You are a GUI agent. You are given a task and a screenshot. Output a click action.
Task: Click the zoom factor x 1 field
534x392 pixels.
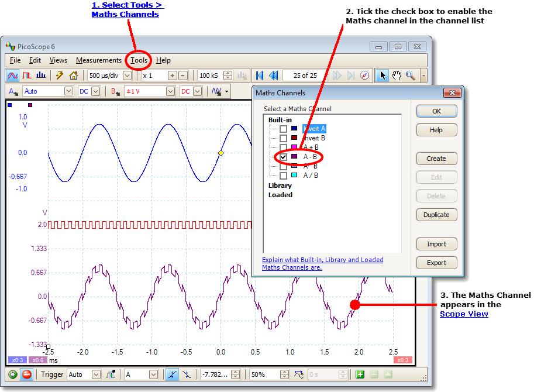tap(154, 75)
